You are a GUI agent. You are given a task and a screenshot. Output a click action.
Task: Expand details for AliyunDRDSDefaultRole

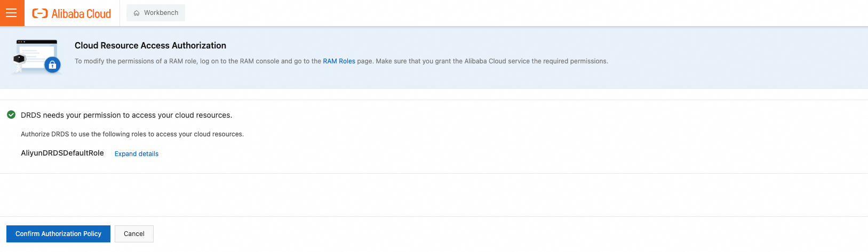point(137,154)
